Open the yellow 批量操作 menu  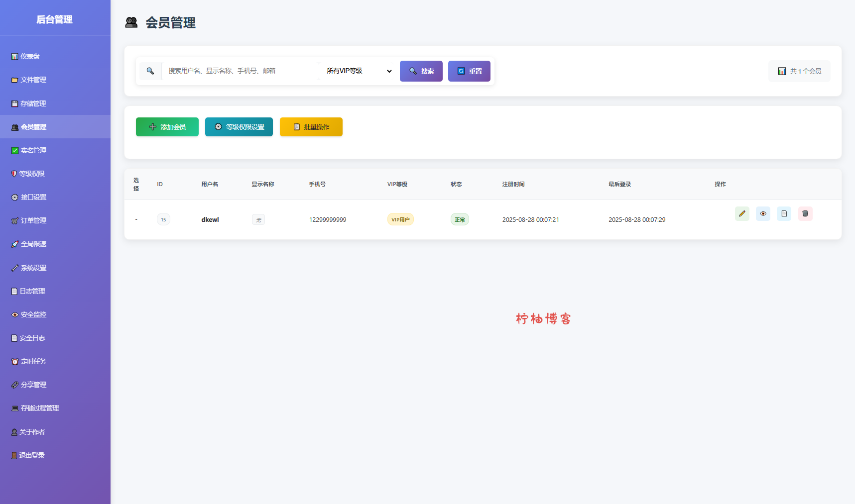click(311, 127)
